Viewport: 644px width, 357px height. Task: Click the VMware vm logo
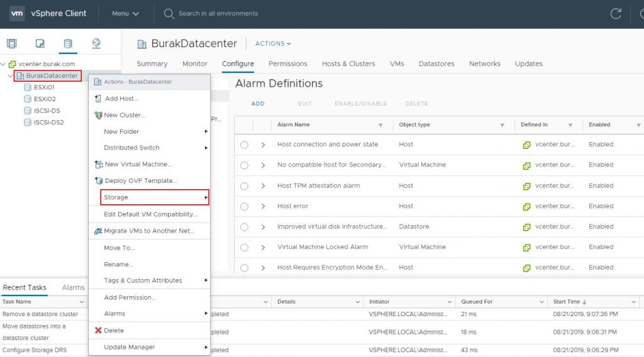click(x=17, y=13)
